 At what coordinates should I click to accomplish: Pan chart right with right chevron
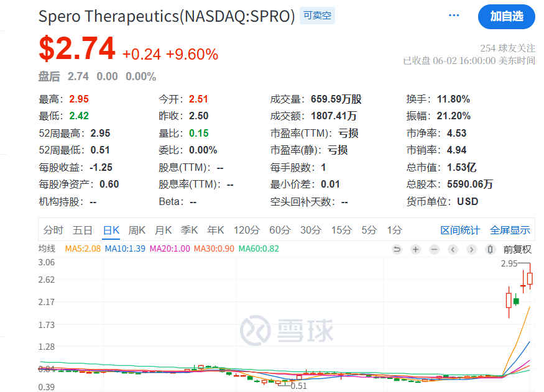coord(471,249)
